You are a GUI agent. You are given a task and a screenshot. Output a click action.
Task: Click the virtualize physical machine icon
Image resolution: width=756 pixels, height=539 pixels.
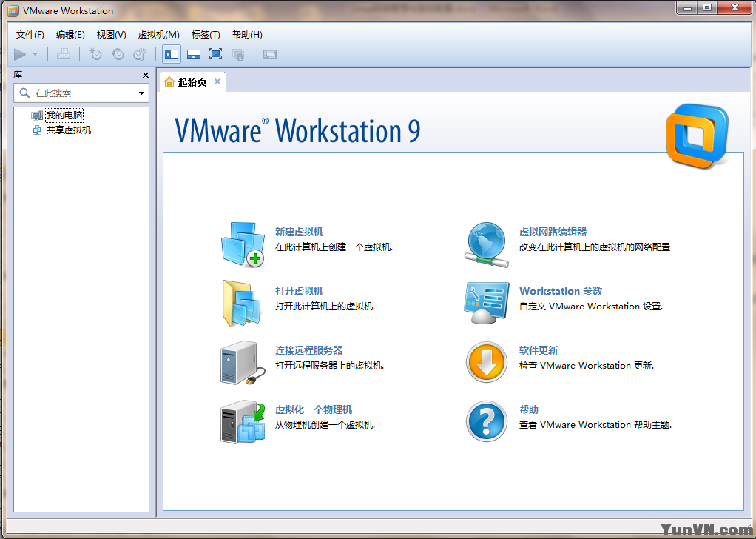243,422
